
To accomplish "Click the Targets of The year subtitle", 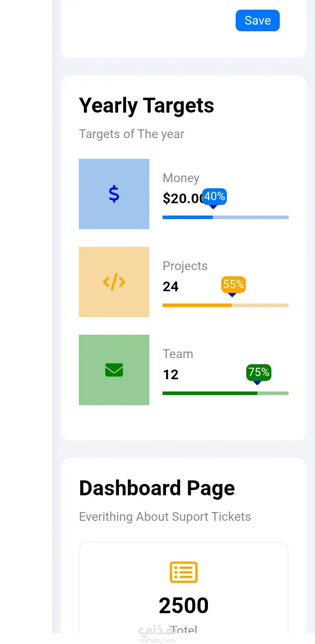I will click(x=131, y=134).
